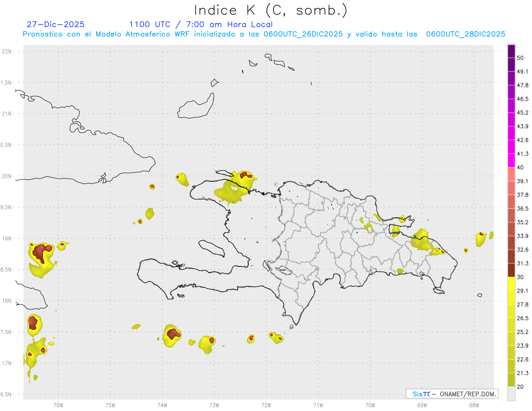Click the swatch between 45.2 and 46.5
532x411 pixels.
pos(512,106)
